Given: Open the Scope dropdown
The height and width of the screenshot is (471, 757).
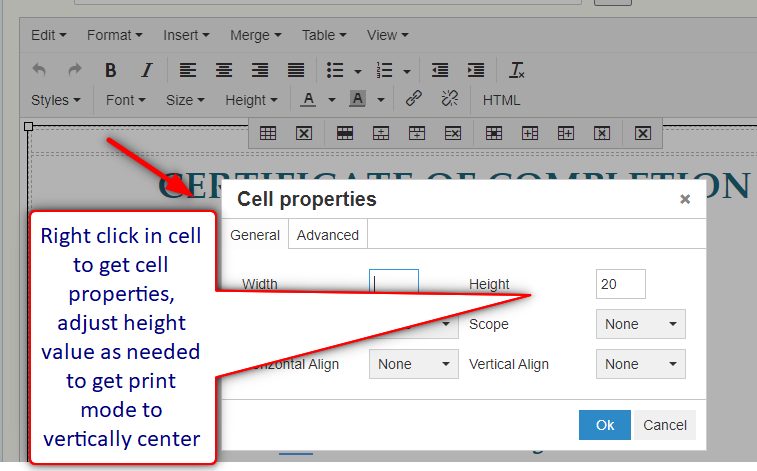Looking at the screenshot, I should [x=640, y=324].
